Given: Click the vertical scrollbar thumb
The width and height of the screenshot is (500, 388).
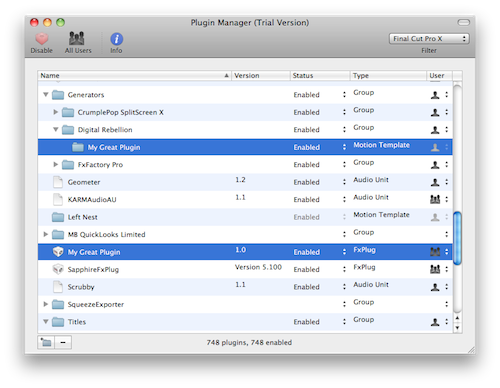Looking at the screenshot, I should (457, 238).
